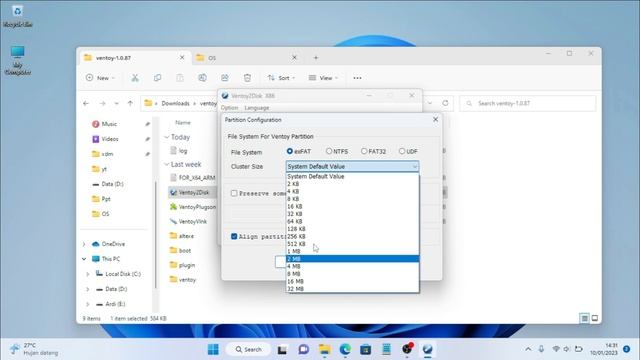Go forward in File Explorer
Screen dimensions: 640x360
click(102, 104)
